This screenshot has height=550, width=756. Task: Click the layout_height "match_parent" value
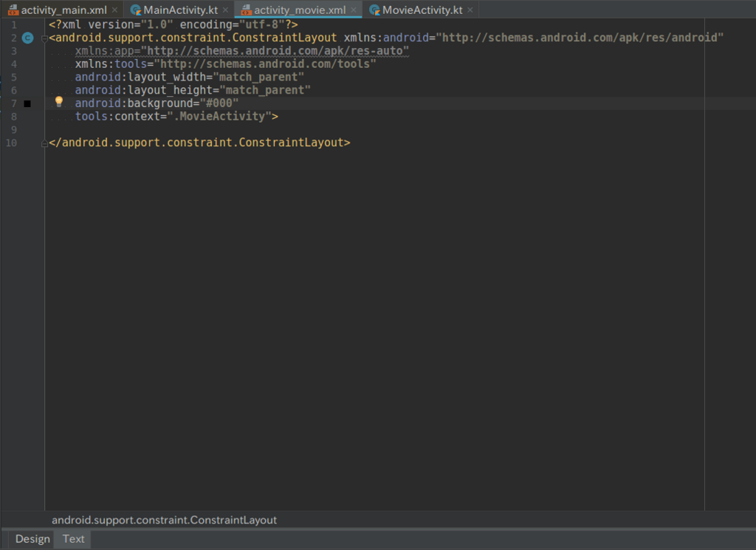click(265, 90)
